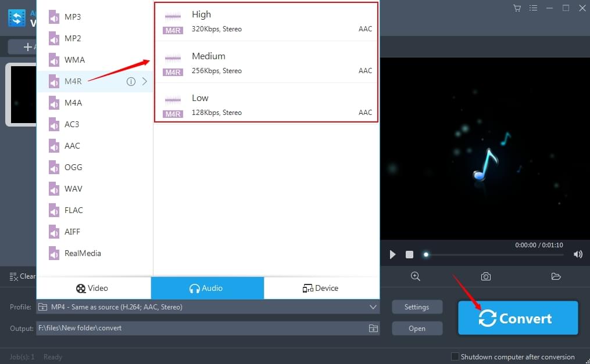
Task: Open the snapshot folder icon below preview
Action: [x=556, y=276]
